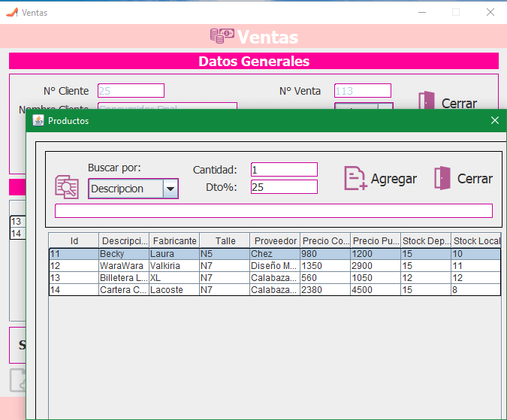Click the high heel icon in Ventas title bar

click(x=11, y=12)
